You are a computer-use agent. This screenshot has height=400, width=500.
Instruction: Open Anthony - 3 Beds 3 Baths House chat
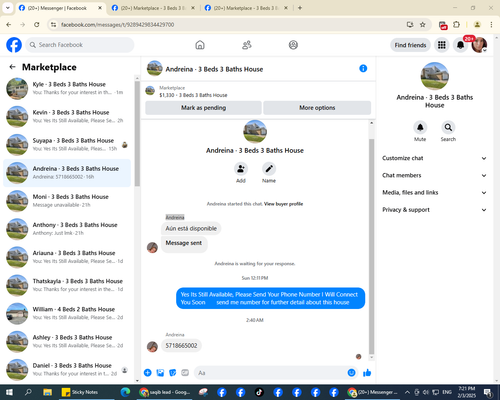pyautogui.click(x=67, y=229)
